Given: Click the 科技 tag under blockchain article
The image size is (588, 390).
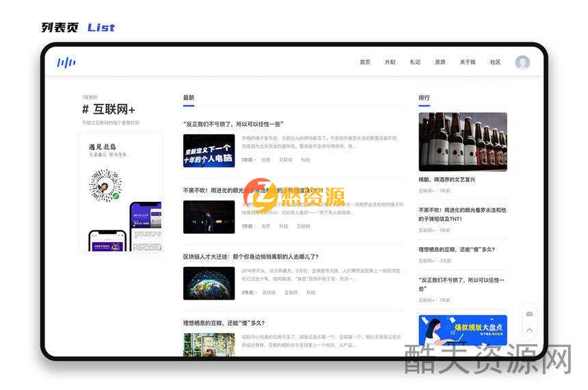Looking at the screenshot, I should tap(311, 292).
